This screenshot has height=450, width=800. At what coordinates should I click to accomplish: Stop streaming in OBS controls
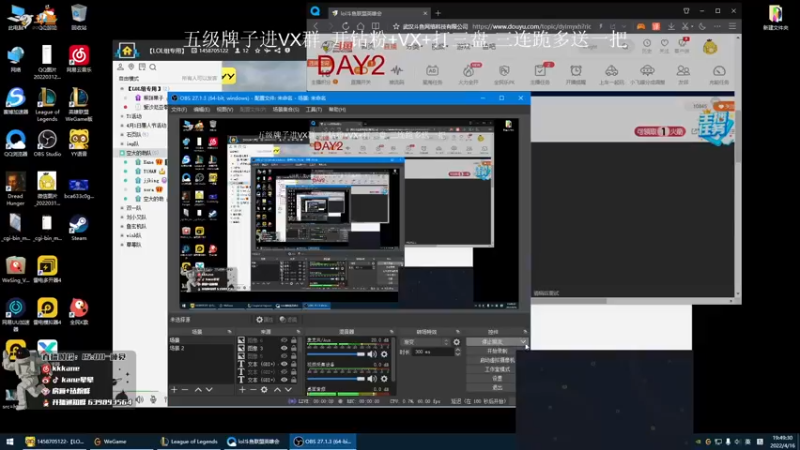coord(493,342)
